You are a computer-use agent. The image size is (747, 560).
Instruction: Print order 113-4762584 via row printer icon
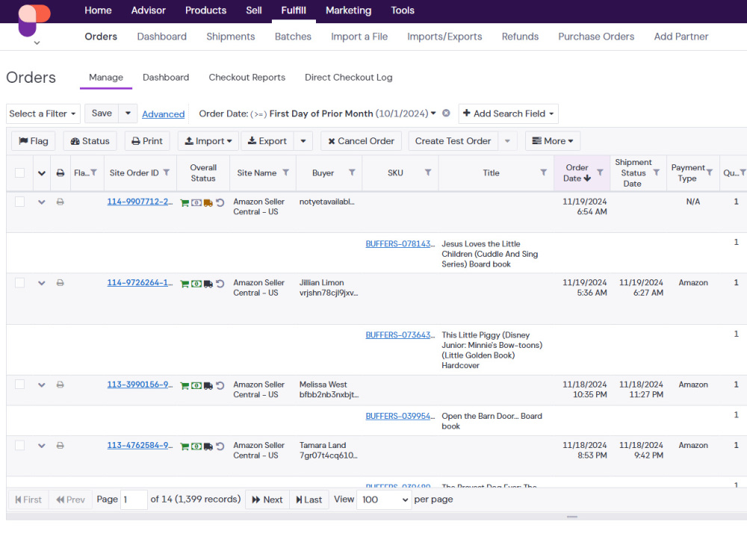coord(60,446)
